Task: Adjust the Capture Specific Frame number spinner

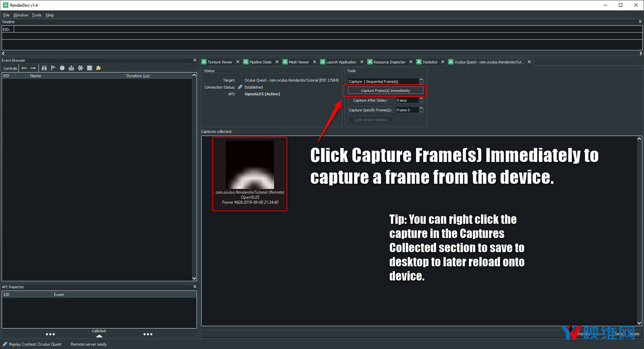Action: tap(421, 110)
